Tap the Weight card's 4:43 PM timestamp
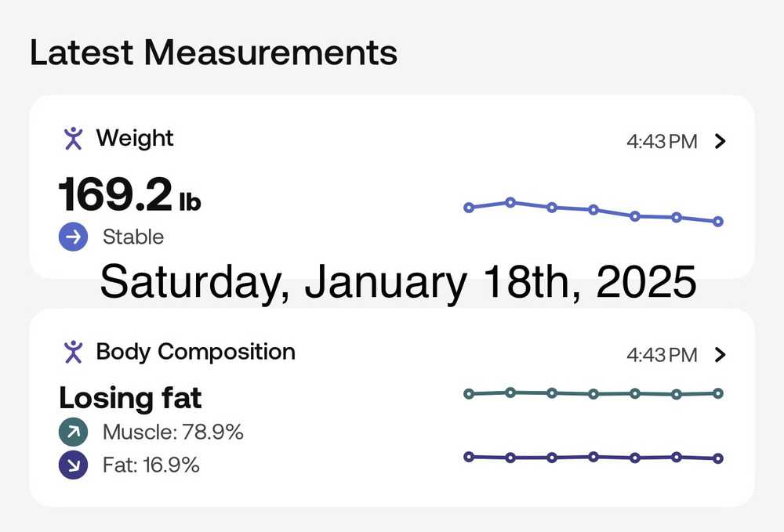This screenshot has height=532, width=784. [x=662, y=142]
